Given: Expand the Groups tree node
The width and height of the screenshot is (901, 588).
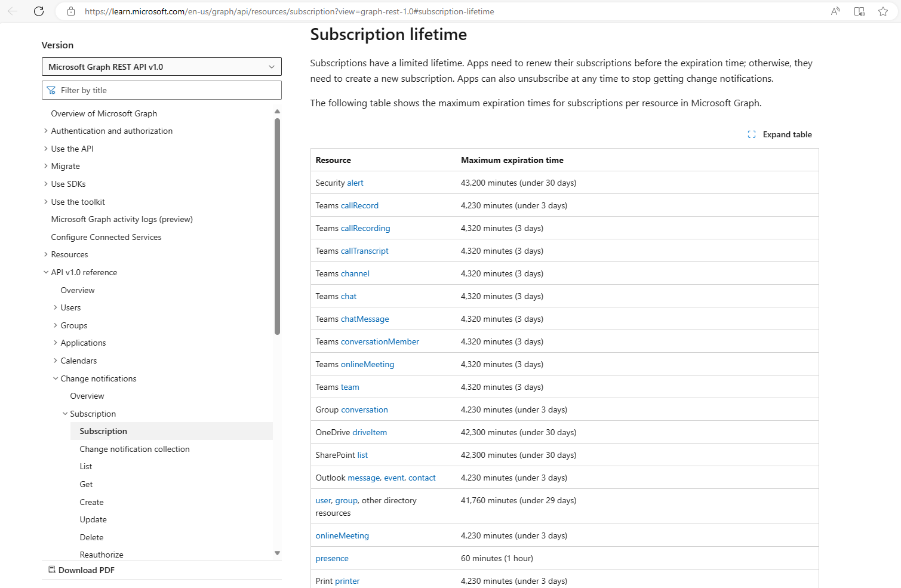Looking at the screenshot, I should (56, 325).
